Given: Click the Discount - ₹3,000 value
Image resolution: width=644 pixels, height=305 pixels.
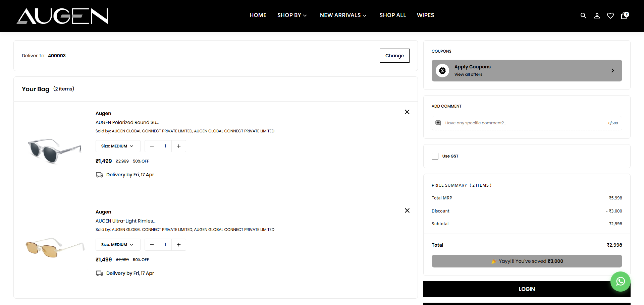Looking at the screenshot, I should 614,211.
